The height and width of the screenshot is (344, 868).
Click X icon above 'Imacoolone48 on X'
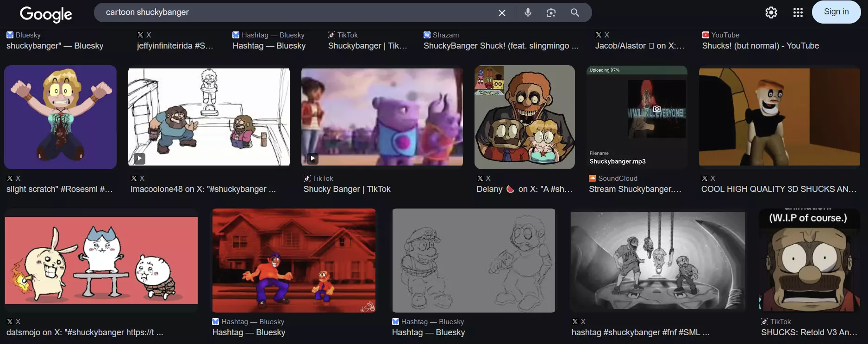134,178
